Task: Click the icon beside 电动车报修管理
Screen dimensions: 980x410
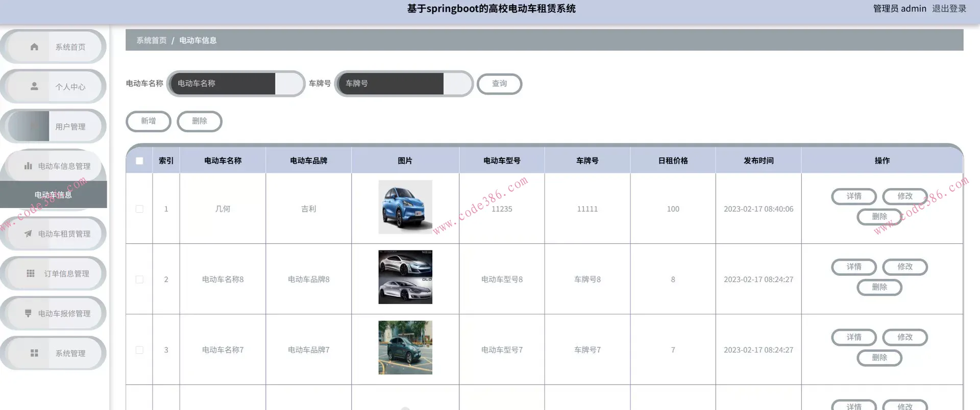Action: (28, 313)
